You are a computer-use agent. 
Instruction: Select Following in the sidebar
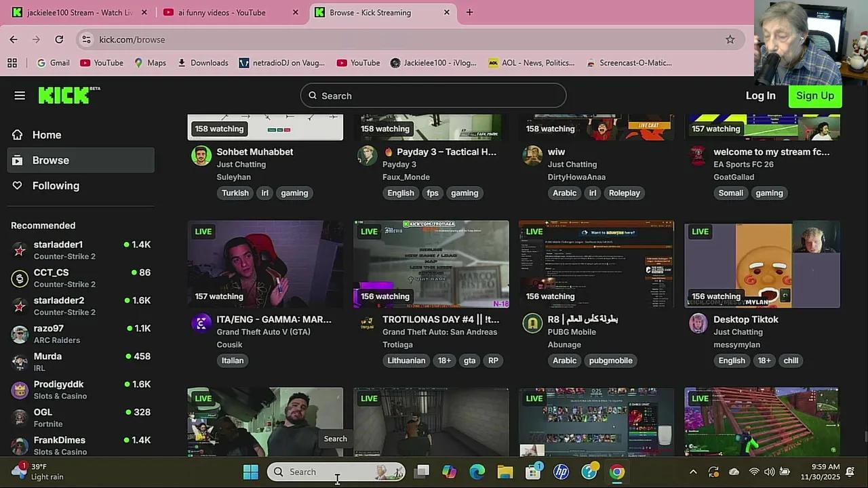coord(81,186)
